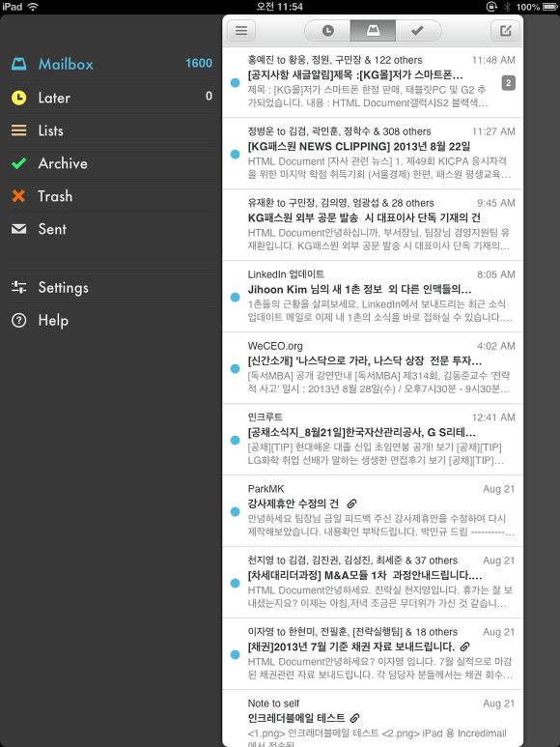Switch to the Mailbox inbox tab
This screenshot has width=560, height=747.
pos(373,31)
